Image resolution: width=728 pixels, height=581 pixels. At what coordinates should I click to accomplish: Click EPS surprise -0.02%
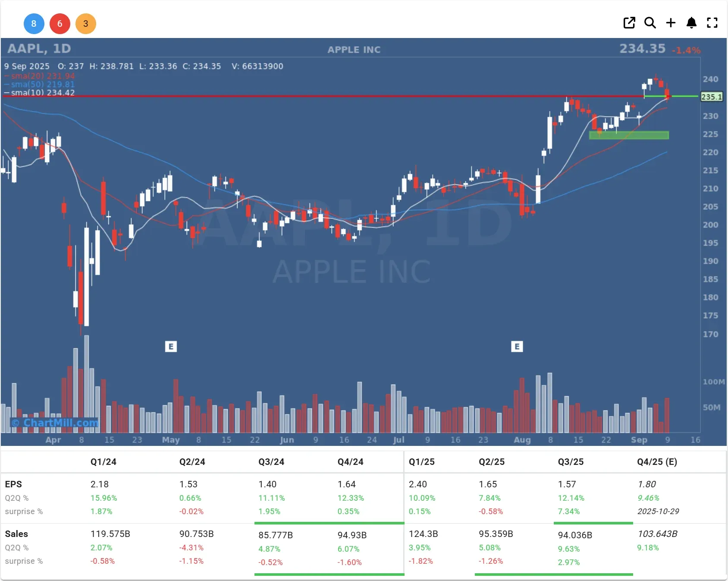point(191,512)
